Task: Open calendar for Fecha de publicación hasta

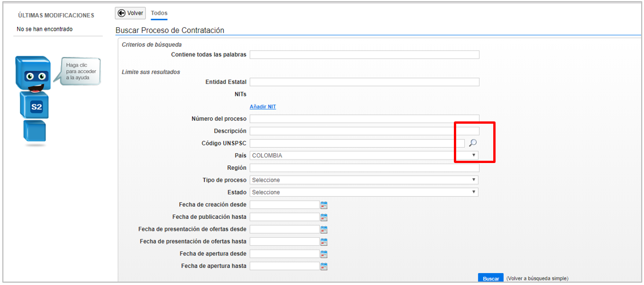Action: tap(324, 217)
